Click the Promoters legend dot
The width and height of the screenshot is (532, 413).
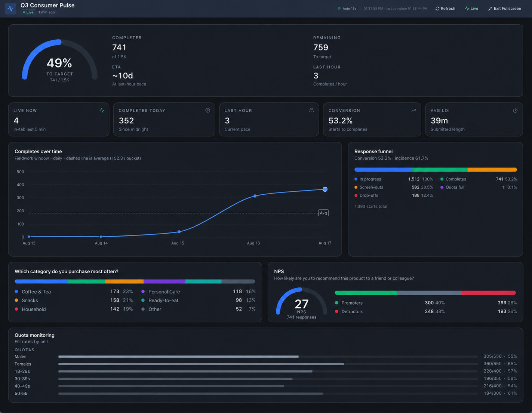click(336, 303)
